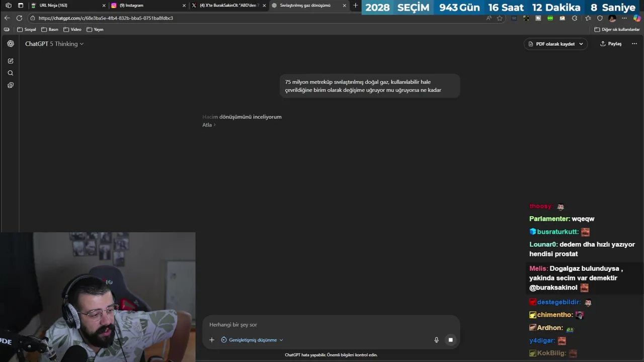
Task: Open the Video bookmarks folder
Action: coord(72,30)
